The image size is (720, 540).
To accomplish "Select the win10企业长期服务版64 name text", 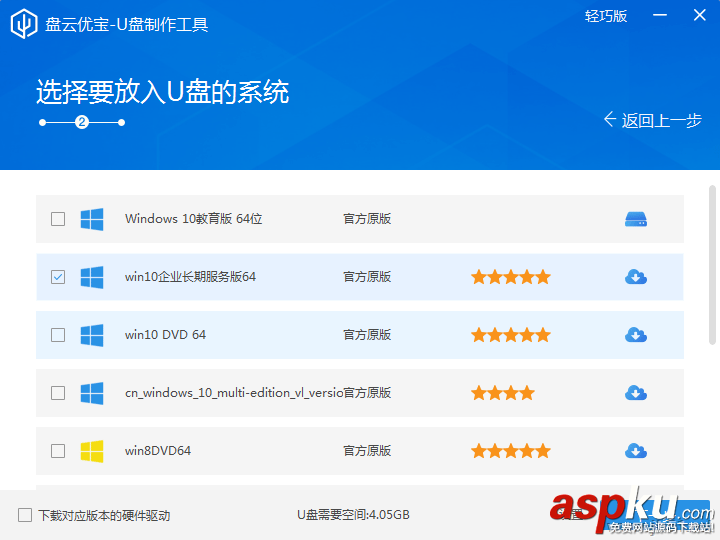I will [190, 277].
